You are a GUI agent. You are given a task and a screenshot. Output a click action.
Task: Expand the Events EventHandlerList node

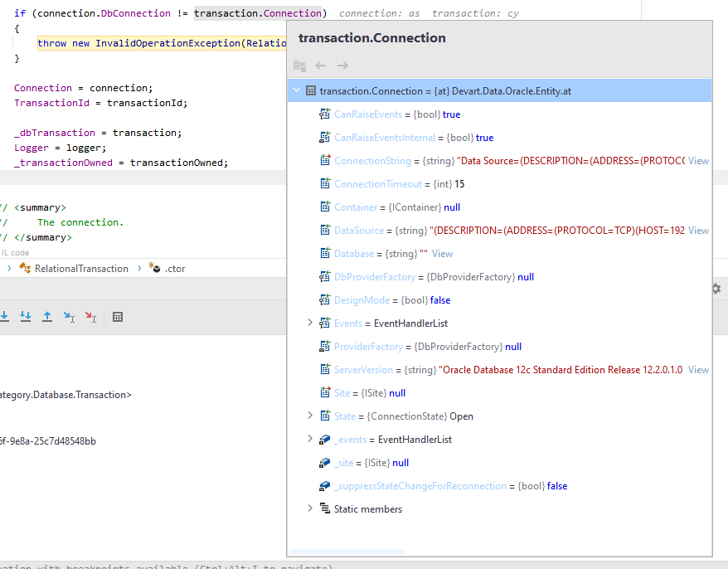(310, 323)
